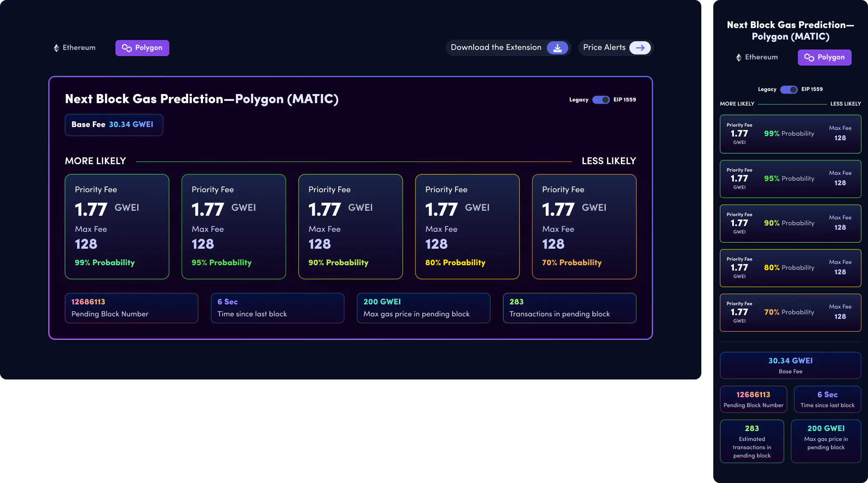Toggle Legacy/EIP 1559 switch in side panel
868x483 pixels.
click(789, 90)
